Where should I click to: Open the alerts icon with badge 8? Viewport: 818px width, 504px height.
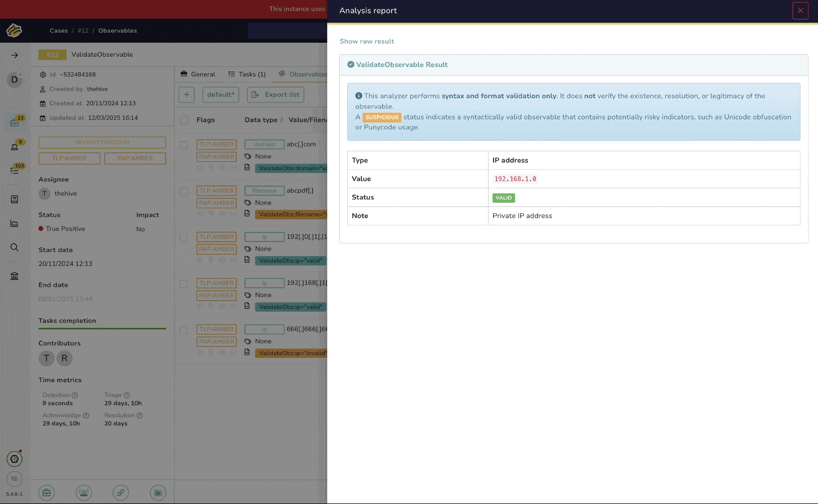[15, 146]
